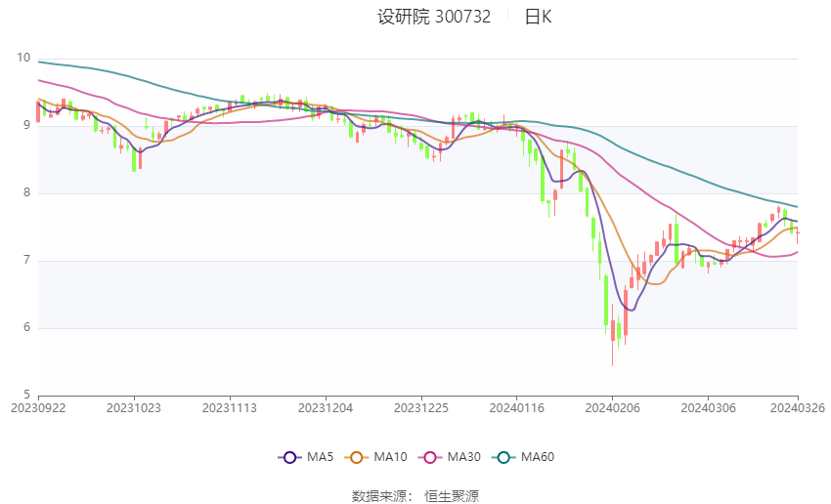Click the 20231023 date axis label
831x504 pixels.
[x=134, y=408]
